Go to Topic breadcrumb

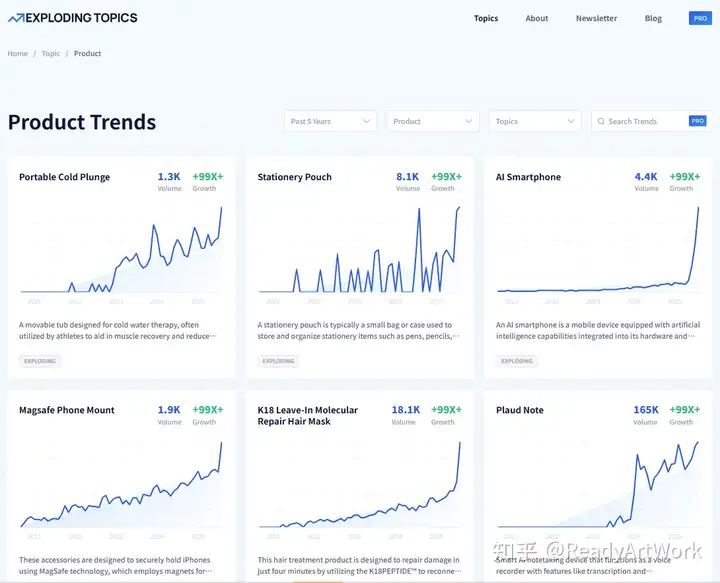(x=51, y=53)
